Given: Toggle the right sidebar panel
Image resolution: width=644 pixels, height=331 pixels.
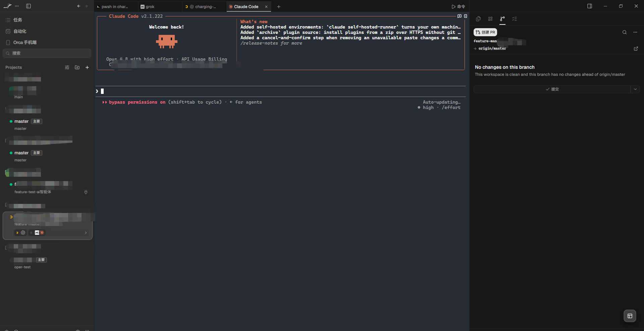Looking at the screenshot, I should (590, 6).
